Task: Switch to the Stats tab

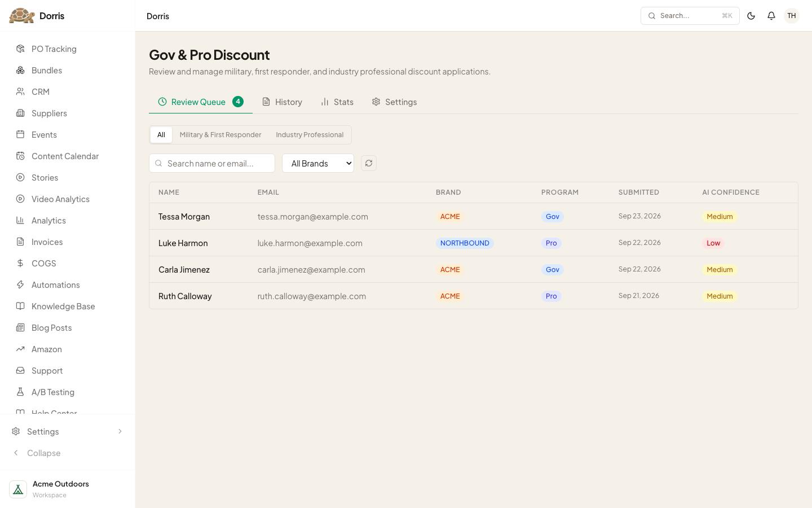Action: (337, 102)
